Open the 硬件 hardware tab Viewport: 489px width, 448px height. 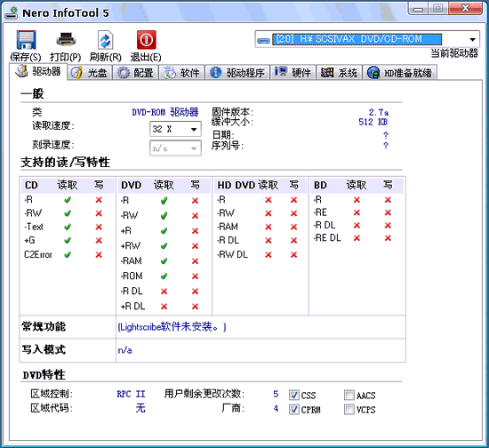[293, 73]
